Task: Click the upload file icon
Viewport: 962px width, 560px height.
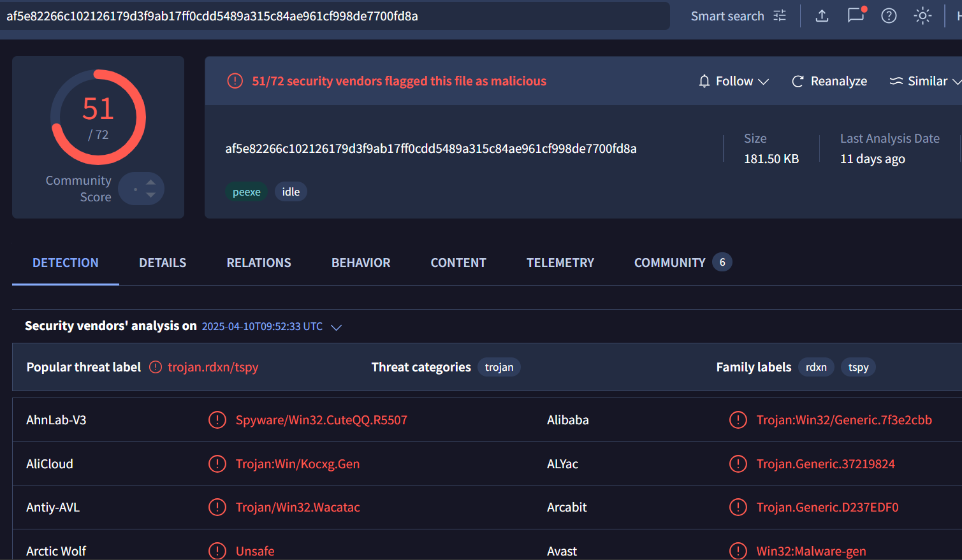Action: (822, 16)
